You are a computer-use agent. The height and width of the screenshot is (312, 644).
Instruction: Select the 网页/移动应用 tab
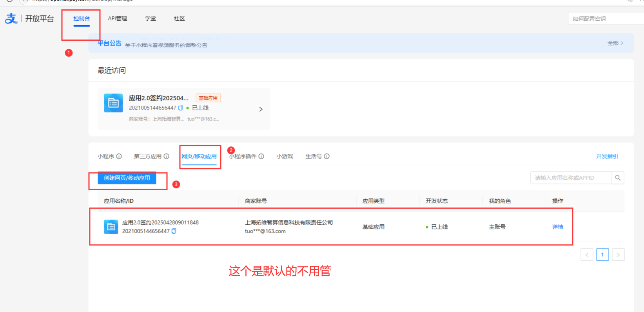[x=199, y=156]
